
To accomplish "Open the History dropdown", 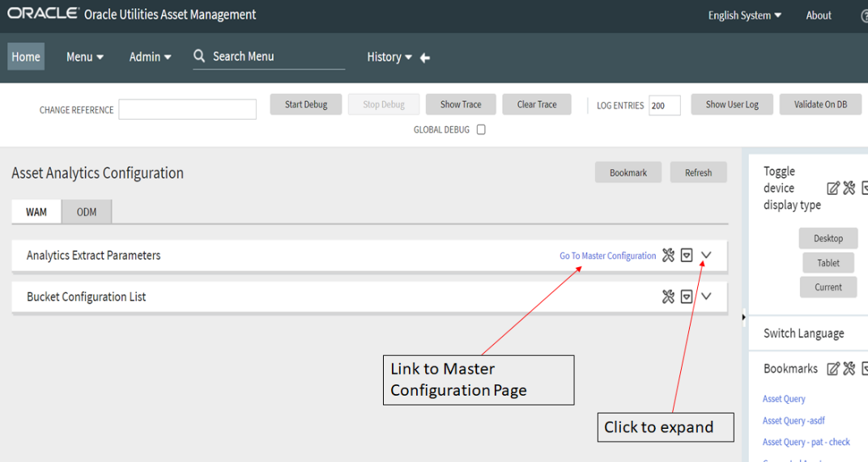I will [389, 57].
